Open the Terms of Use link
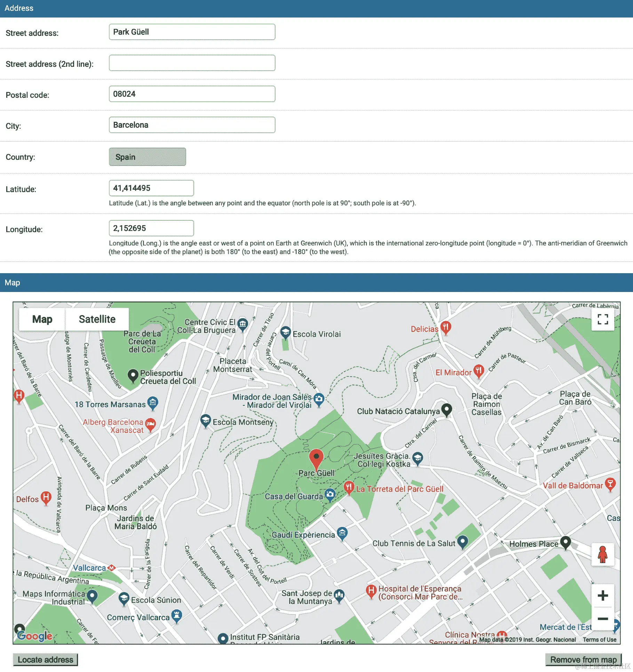The image size is (633, 672). (x=600, y=640)
